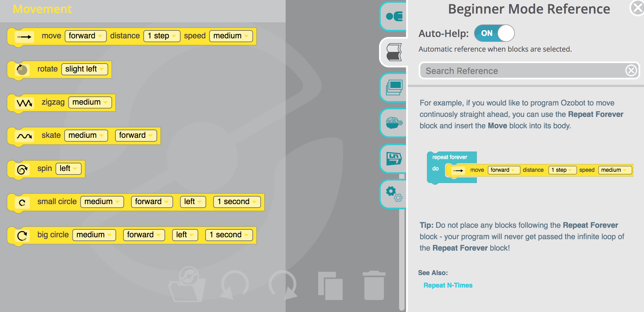Select the skate movement block icon
The image size is (644, 312).
pyautogui.click(x=24, y=135)
